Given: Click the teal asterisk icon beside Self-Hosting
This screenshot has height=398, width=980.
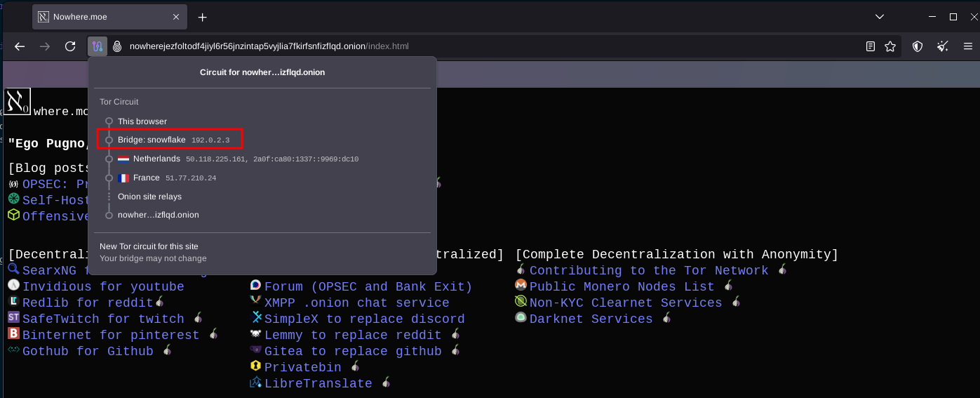Looking at the screenshot, I should click(x=13, y=199).
